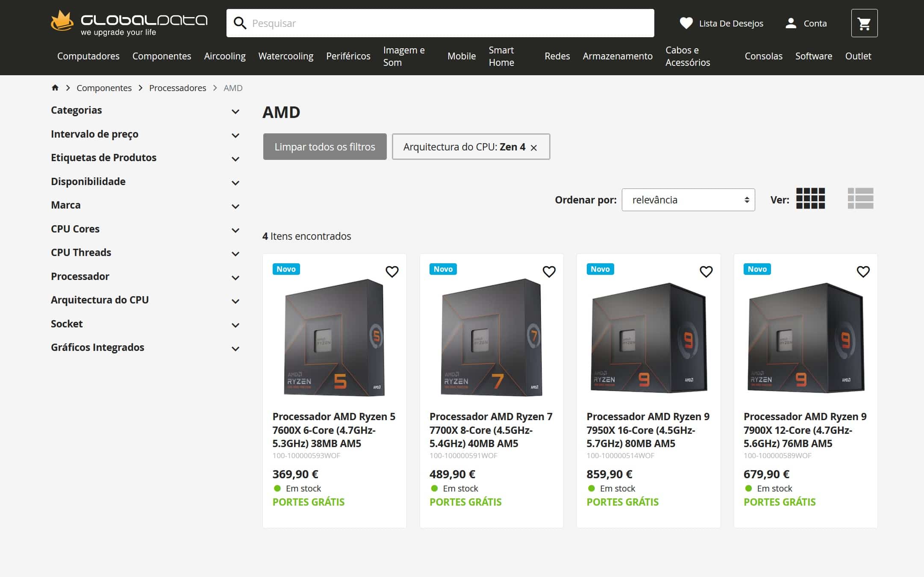This screenshot has width=924, height=577.
Task: Open the wishlist heart icon in header
Action: point(686,23)
